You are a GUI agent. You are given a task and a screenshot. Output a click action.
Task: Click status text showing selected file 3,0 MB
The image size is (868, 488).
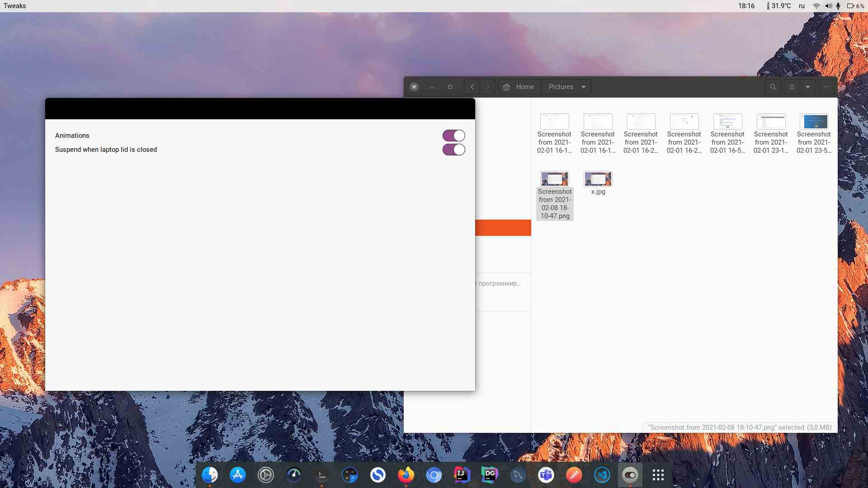(x=740, y=427)
